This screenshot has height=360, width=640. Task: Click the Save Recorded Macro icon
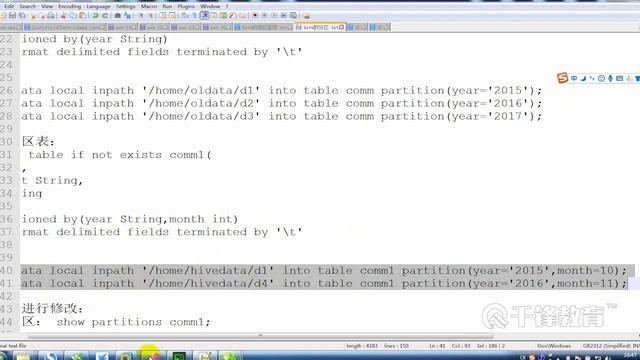pyautogui.click(x=293, y=16)
